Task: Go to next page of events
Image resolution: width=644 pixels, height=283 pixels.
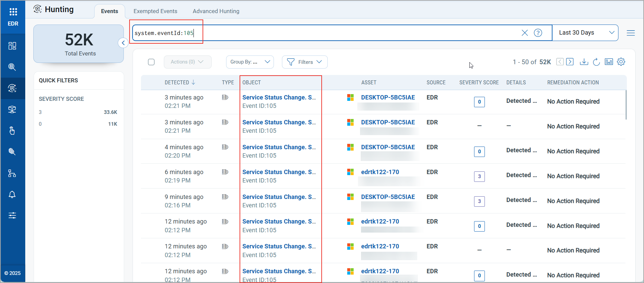Action: point(570,62)
